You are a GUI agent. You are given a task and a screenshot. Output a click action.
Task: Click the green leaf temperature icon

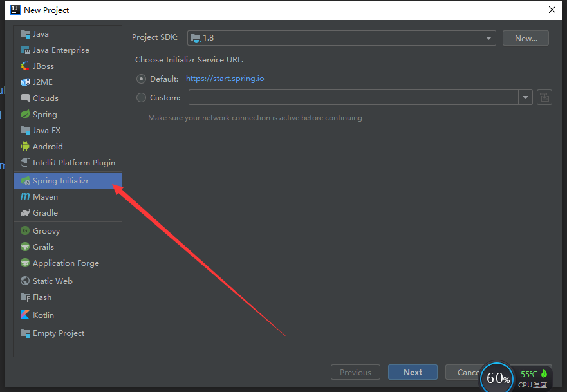tap(544, 373)
